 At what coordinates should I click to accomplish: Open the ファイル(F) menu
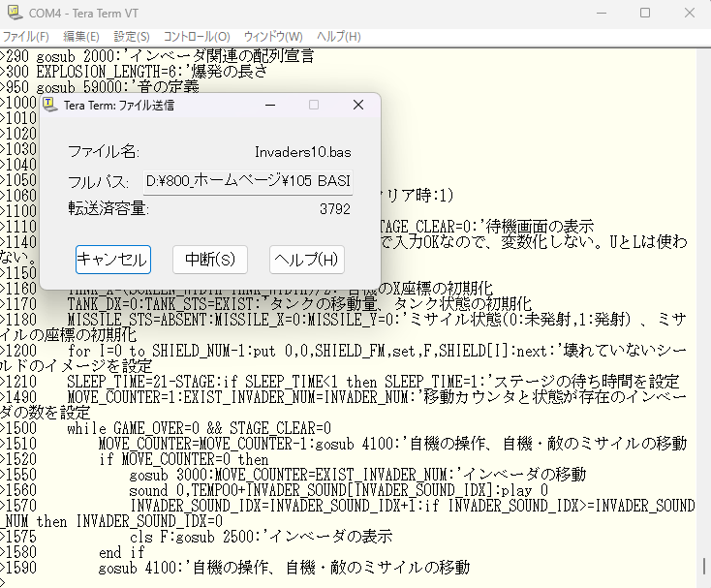[24, 36]
